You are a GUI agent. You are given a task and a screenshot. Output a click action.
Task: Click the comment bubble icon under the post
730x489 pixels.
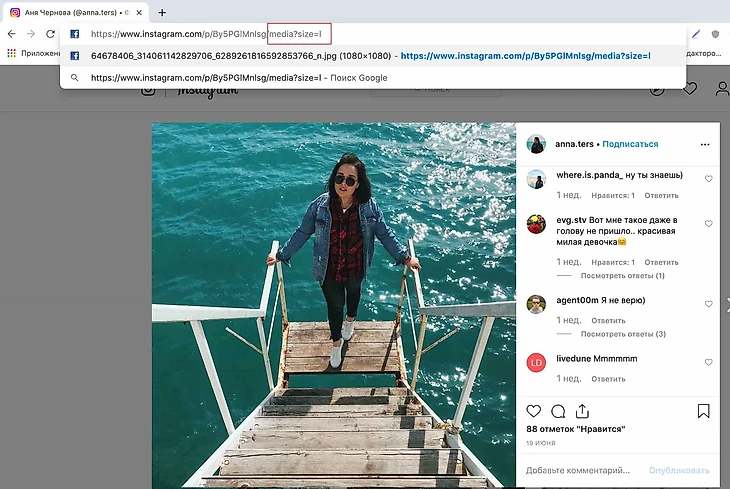pos(558,411)
